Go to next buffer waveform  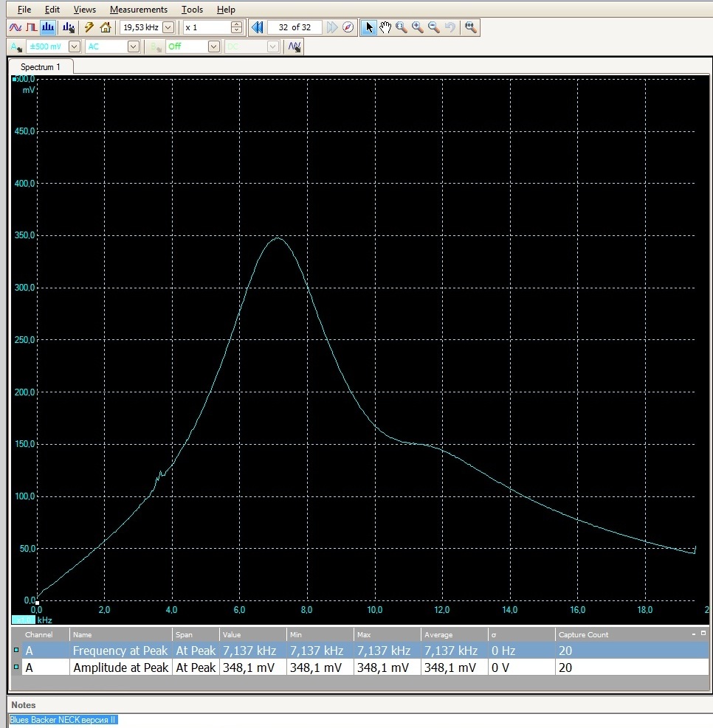331,27
